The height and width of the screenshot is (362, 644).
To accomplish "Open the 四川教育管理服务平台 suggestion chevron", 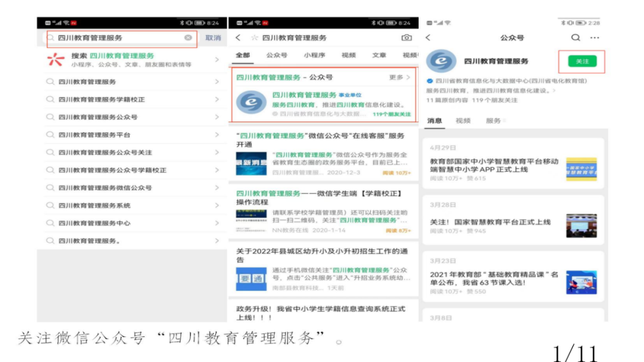I will click(x=216, y=135).
